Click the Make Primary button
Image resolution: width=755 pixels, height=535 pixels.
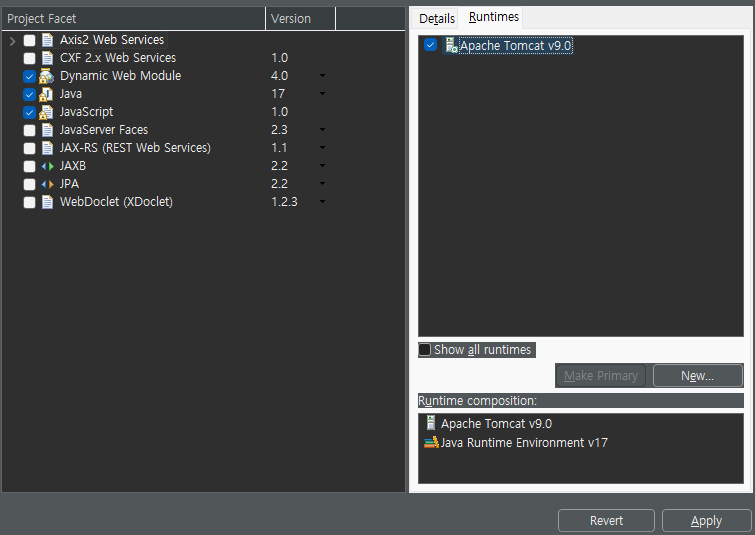[x=600, y=376]
